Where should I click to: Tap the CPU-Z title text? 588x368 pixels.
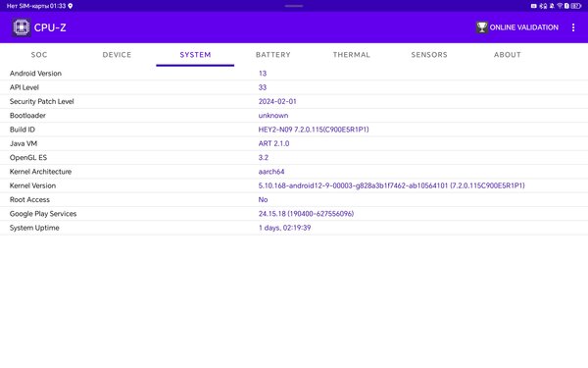tap(50, 27)
